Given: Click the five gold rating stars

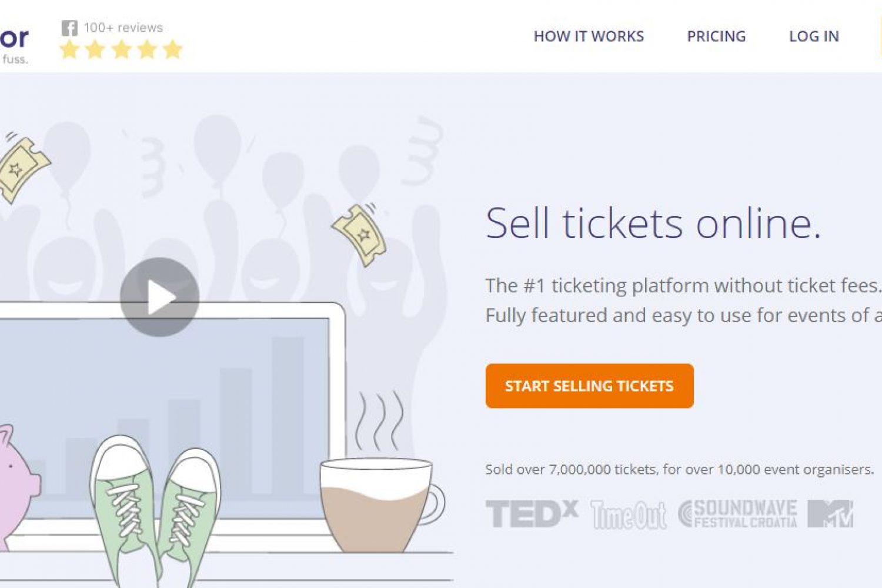Looking at the screenshot, I should 121,49.
